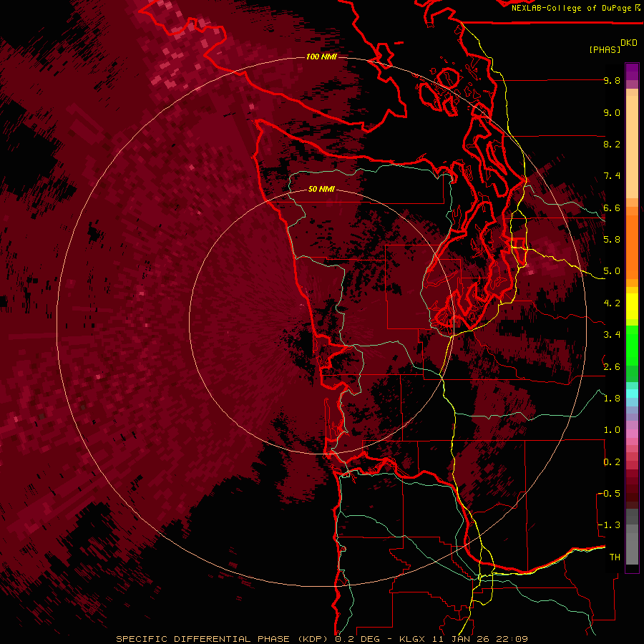
Task: Click the SPECIFIC DIFFERENTIAL PHASE (KDP) caption
Action: [x=223, y=639]
